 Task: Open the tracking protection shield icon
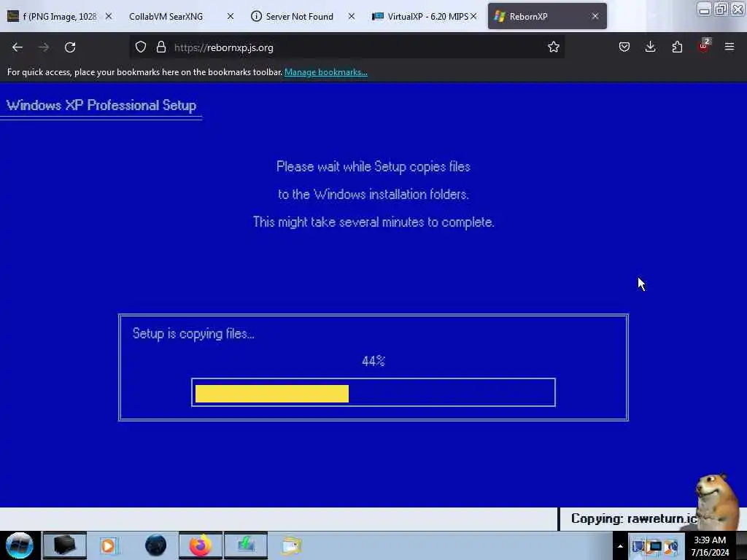pyautogui.click(x=141, y=47)
